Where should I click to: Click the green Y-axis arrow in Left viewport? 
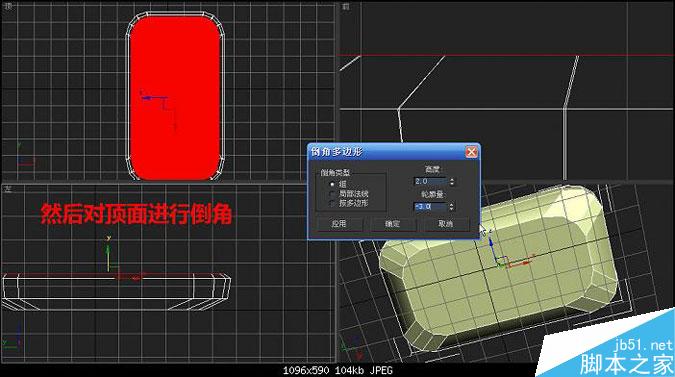pos(108,254)
